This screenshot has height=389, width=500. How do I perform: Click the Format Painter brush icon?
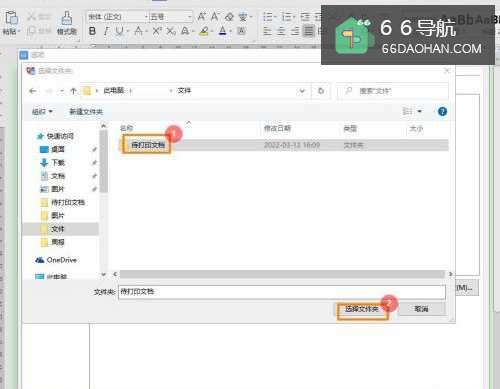pyautogui.click(x=67, y=18)
